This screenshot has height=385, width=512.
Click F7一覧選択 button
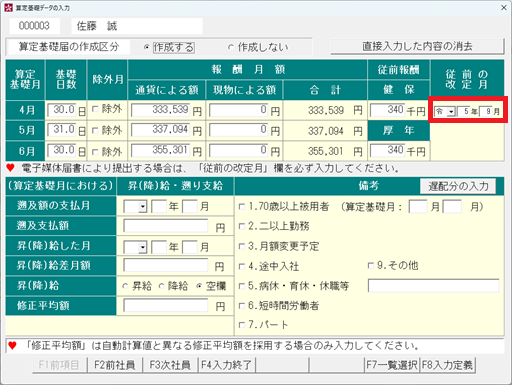(392, 365)
